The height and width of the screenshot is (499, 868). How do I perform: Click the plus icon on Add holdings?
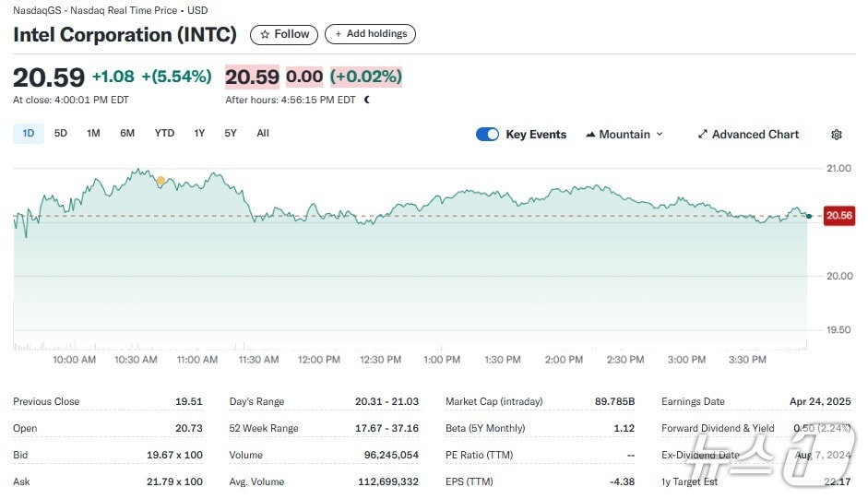339,34
